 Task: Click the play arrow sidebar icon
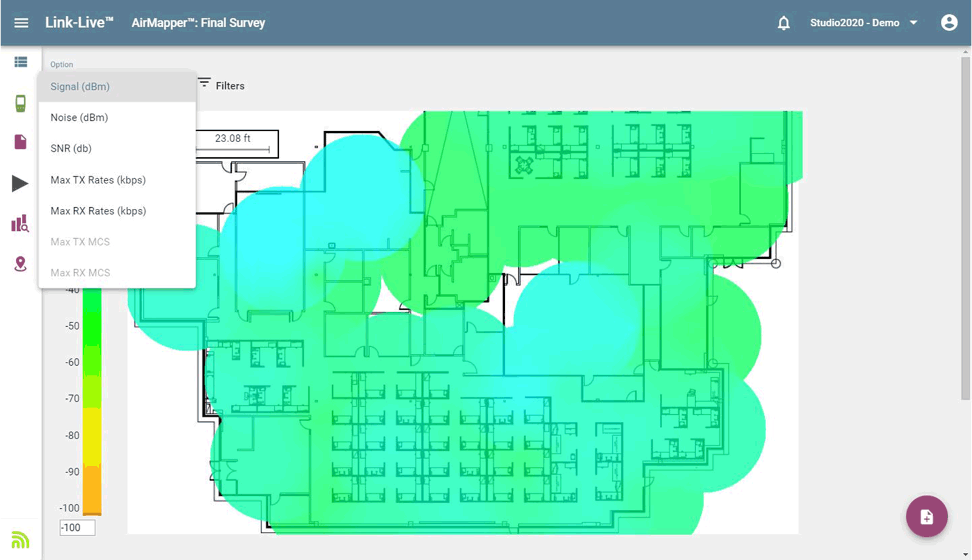[20, 183]
